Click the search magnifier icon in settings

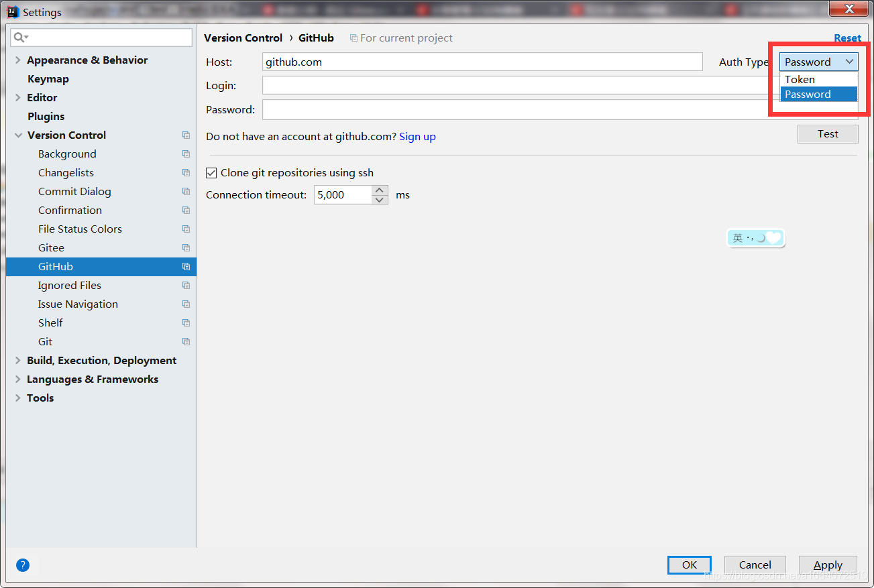pyautogui.click(x=20, y=38)
